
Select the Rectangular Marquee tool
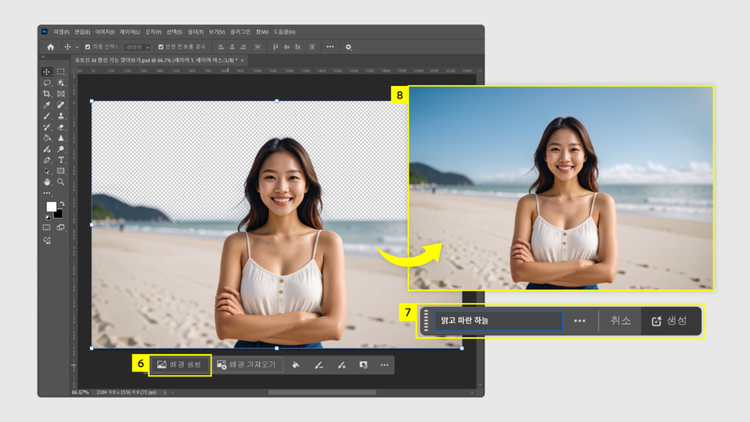coord(61,72)
